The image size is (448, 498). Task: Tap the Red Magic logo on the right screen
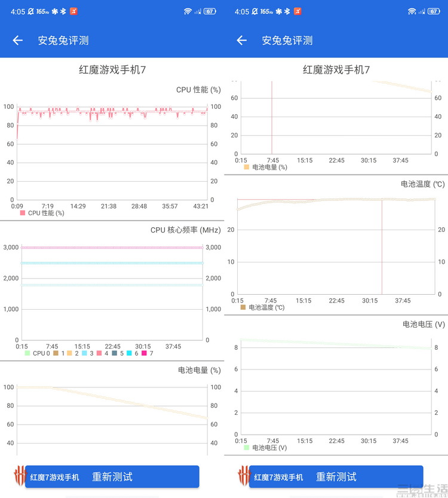pos(244,475)
